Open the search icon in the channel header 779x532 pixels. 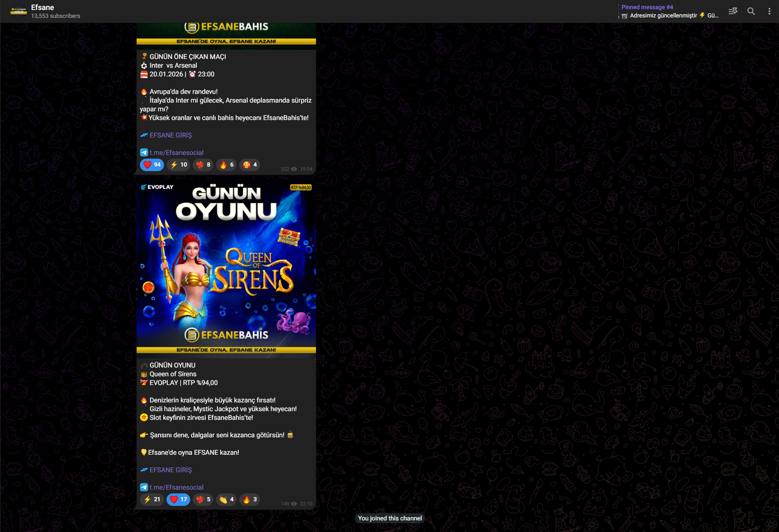pos(751,11)
